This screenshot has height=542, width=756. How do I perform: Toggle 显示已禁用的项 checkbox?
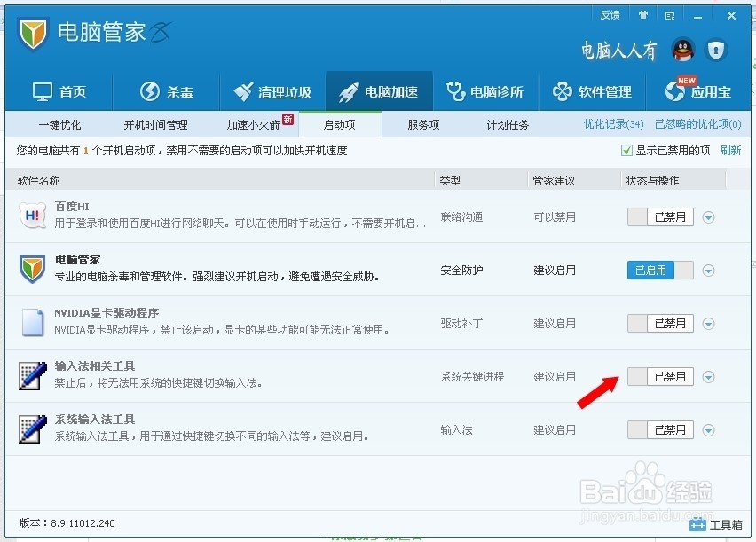point(626,151)
